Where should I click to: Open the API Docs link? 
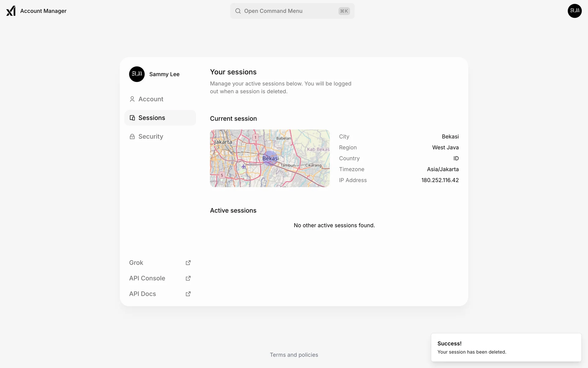click(142, 294)
